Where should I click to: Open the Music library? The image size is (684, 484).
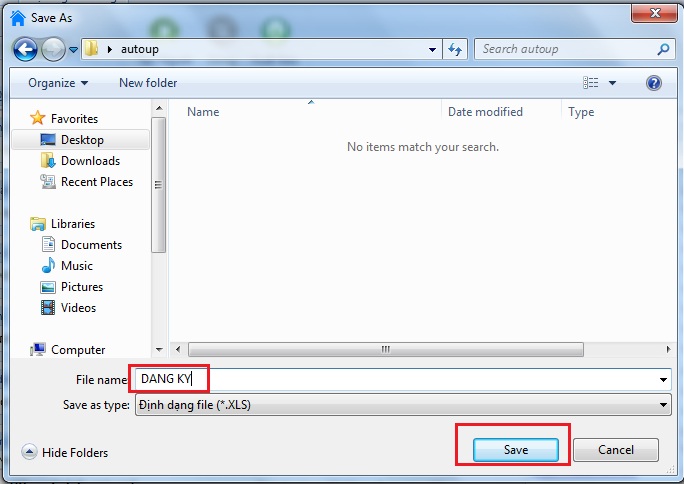coord(77,266)
